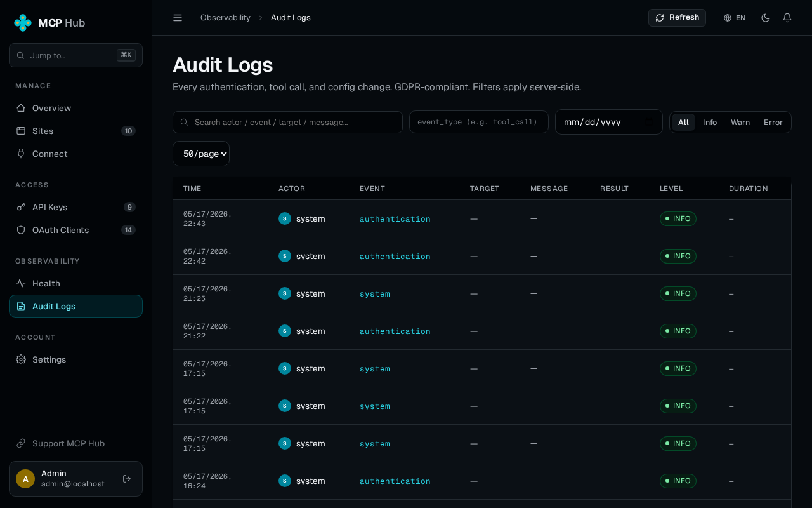Viewport: 812px width, 508px height.
Task: Toggle the sidebar hamburger menu
Action: pyautogui.click(x=178, y=18)
